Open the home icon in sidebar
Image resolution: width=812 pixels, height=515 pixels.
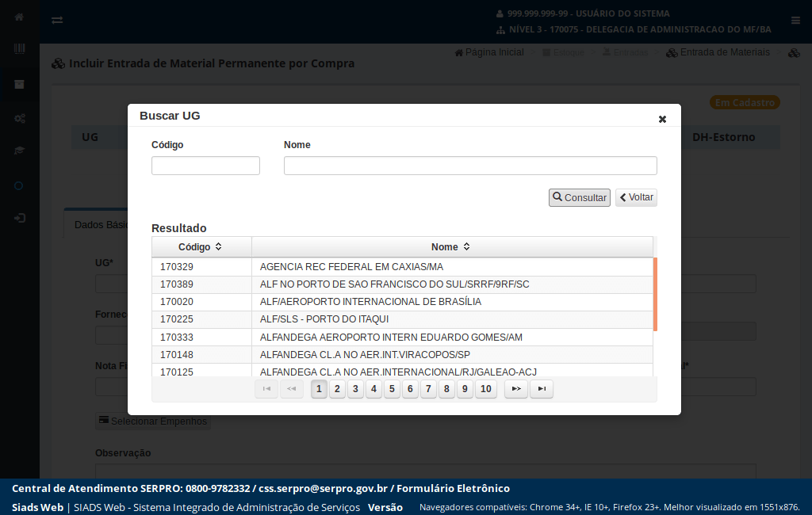tap(19, 17)
